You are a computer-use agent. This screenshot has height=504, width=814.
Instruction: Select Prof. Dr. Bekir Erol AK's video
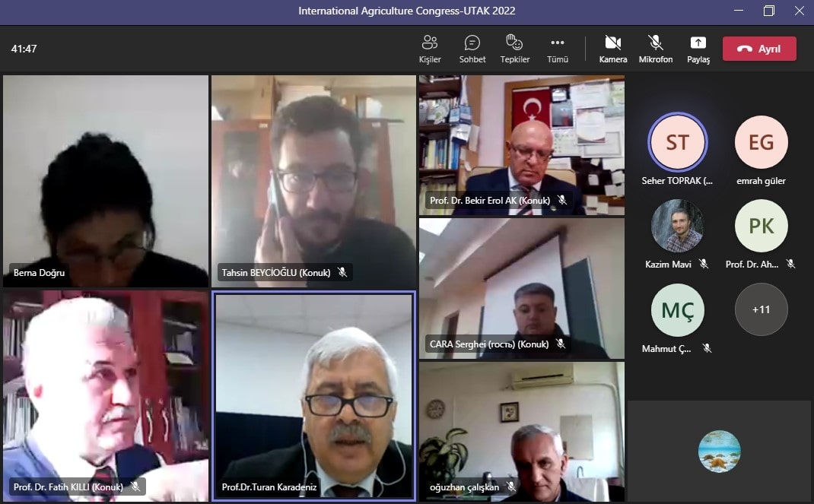coord(522,145)
